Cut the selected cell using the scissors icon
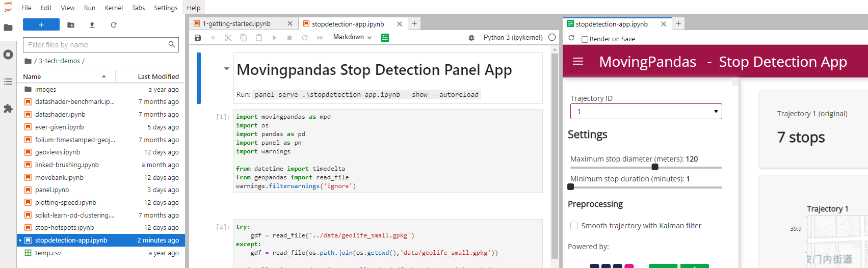Screen dimensions: 868x268 [x=228, y=38]
